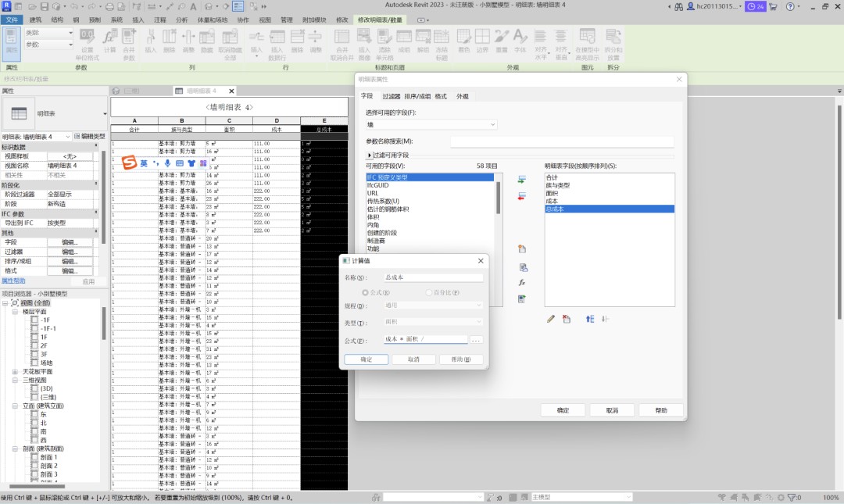This screenshot has height=504, width=844.
Task: Switch to the 外观 tab in schedule properties
Action: click(463, 96)
